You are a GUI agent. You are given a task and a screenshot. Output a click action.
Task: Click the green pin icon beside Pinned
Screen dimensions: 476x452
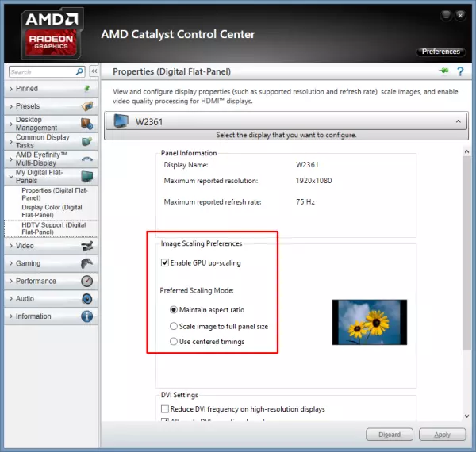(87, 88)
